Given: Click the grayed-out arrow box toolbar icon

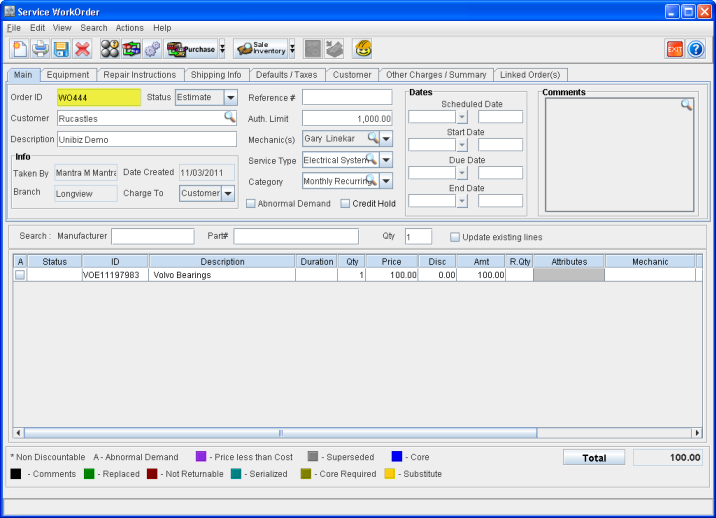Looking at the screenshot, I should point(334,49).
